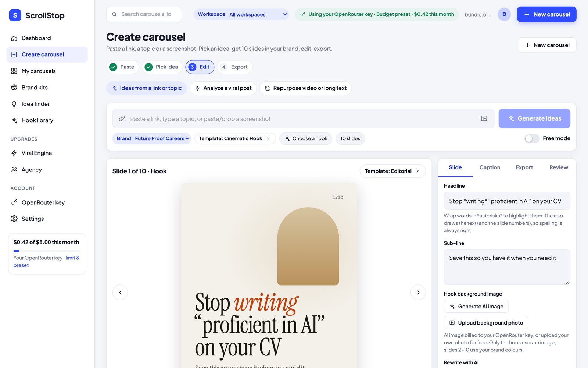
Task: Select Analyze a viral post mode
Action: [x=223, y=88]
